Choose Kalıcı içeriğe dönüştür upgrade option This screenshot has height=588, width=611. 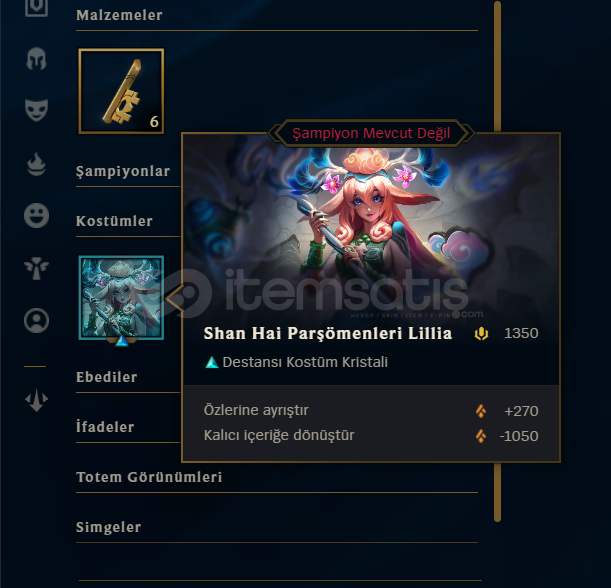click(371, 436)
